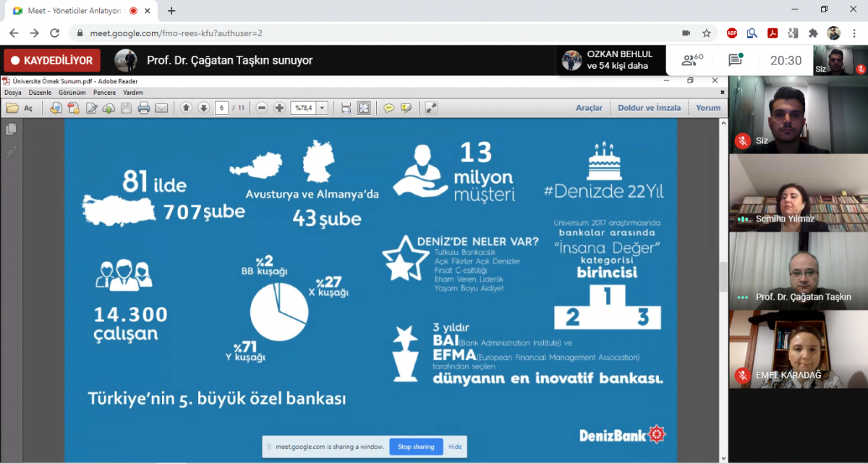Viewport: 868px width, 464px height.
Task: Open the attachments paperclip panel
Action: pyautogui.click(x=11, y=152)
